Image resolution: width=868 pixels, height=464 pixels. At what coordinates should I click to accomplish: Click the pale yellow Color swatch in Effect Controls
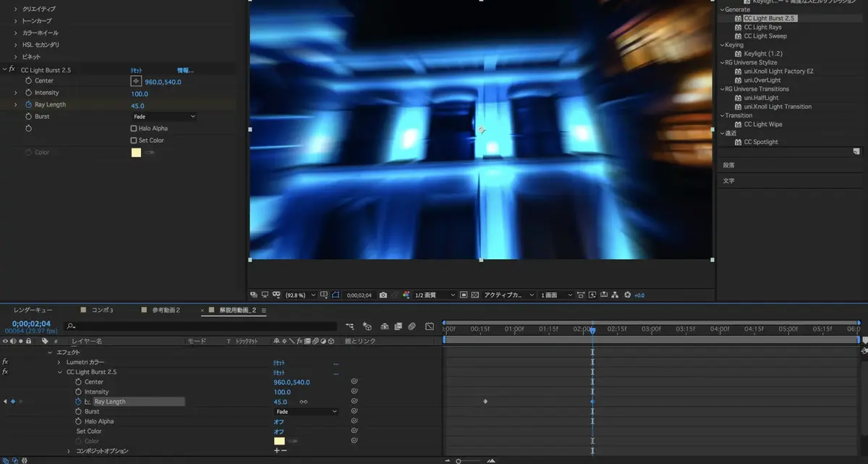pyautogui.click(x=136, y=153)
